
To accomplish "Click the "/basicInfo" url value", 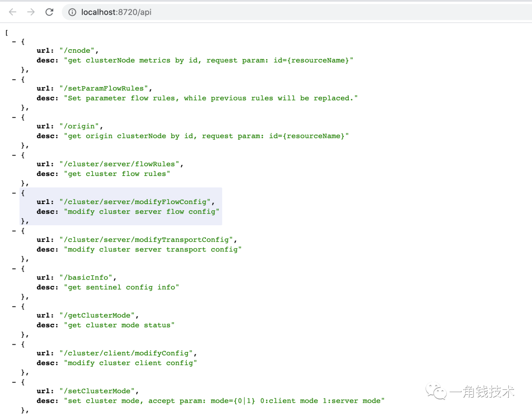I will click(x=86, y=277).
